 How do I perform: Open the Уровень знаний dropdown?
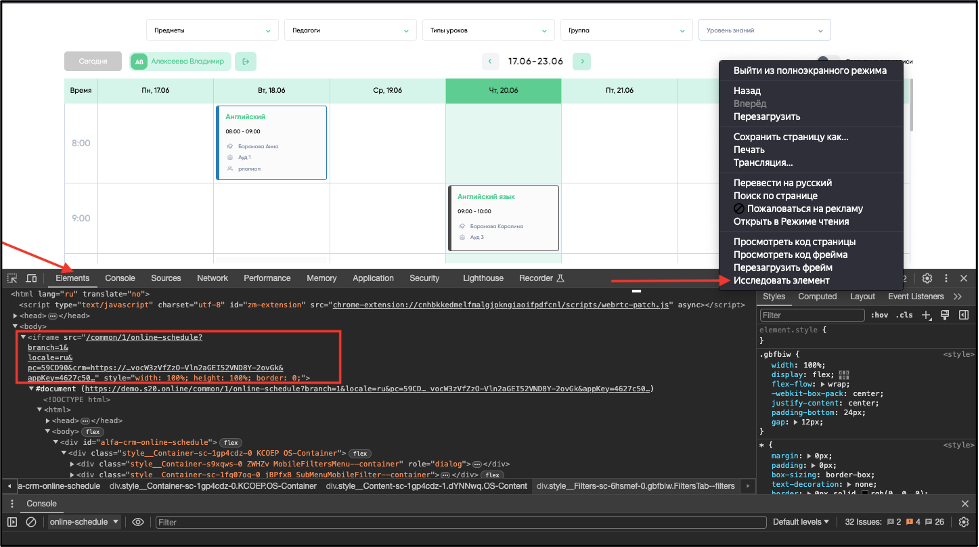(x=764, y=30)
